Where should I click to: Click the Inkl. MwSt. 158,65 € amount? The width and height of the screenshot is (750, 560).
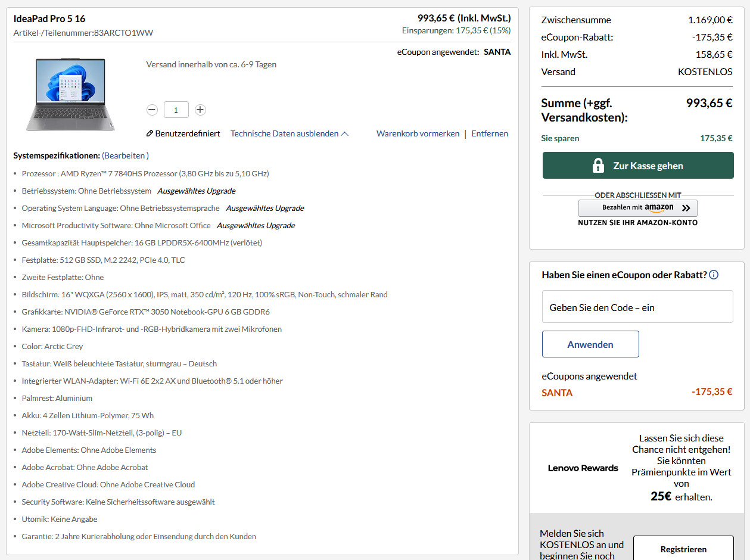[714, 54]
